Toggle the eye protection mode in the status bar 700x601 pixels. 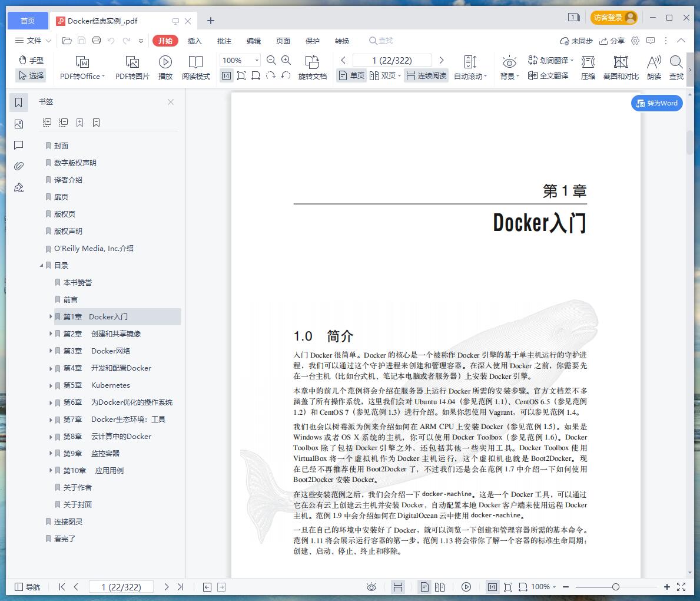pos(371,587)
